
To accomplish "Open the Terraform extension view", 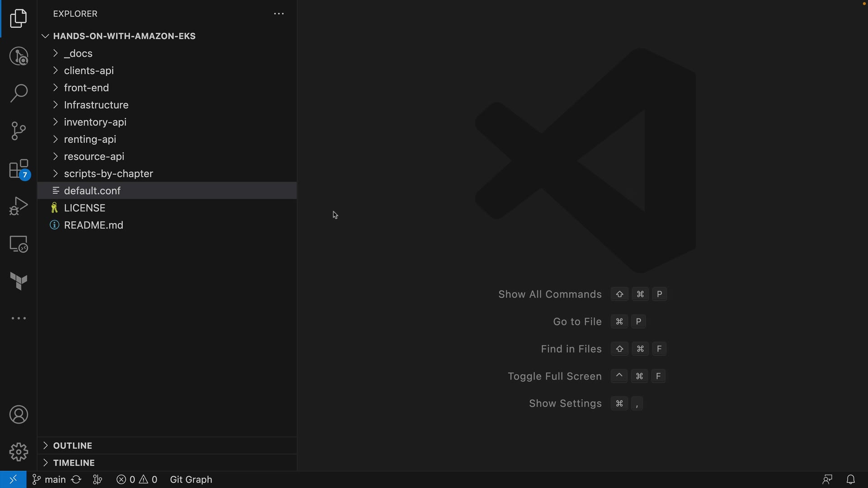I will click(19, 282).
